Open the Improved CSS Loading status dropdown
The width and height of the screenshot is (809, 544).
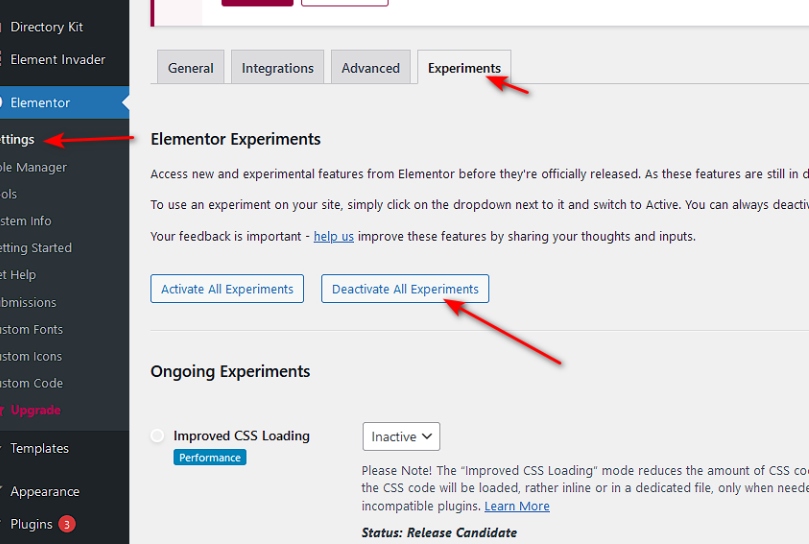pos(401,436)
